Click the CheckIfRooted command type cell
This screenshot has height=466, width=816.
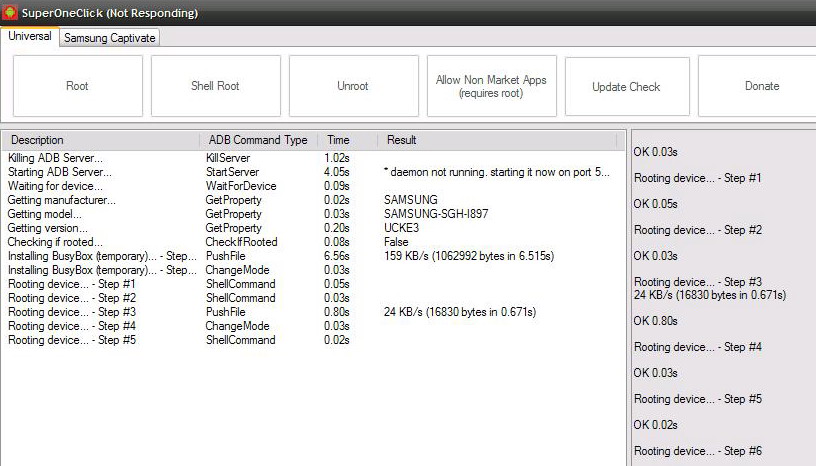(241, 242)
